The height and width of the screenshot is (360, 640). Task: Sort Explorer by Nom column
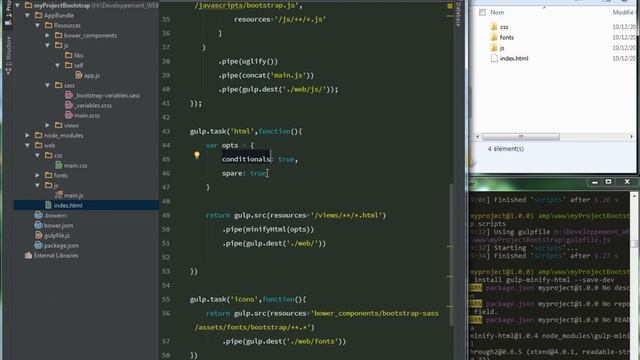[497, 13]
